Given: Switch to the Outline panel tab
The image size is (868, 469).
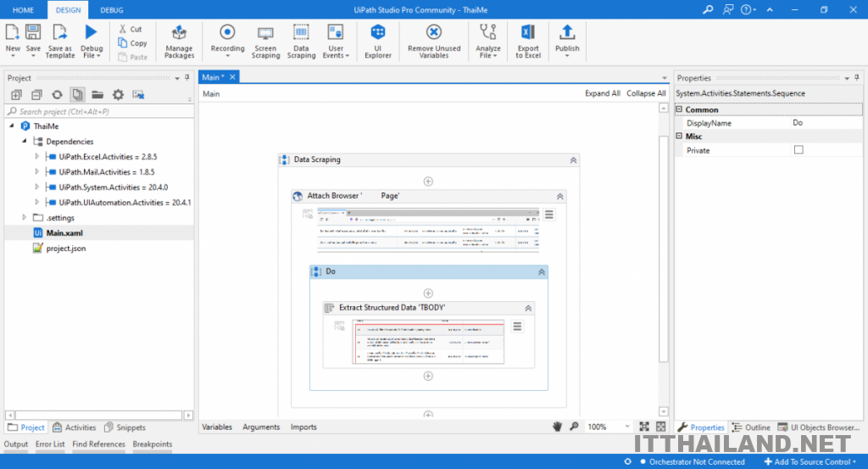Looking at the screenshot, I should point(751,427).
